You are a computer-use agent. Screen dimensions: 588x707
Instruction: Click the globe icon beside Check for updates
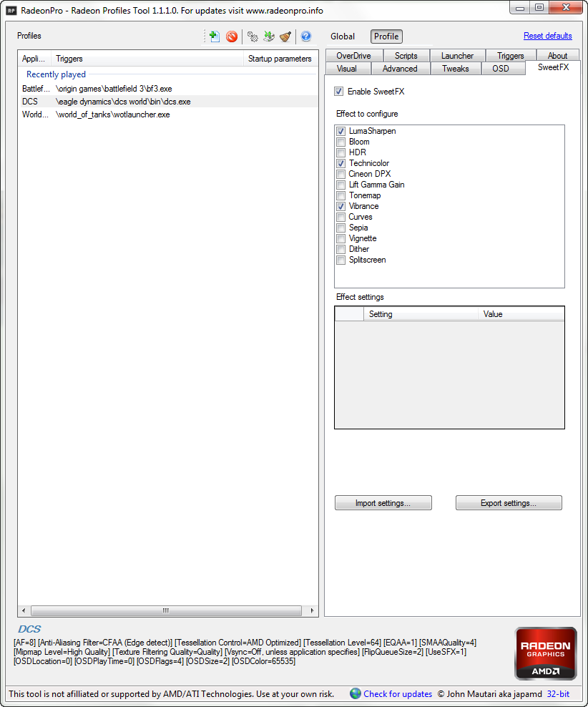356,693
